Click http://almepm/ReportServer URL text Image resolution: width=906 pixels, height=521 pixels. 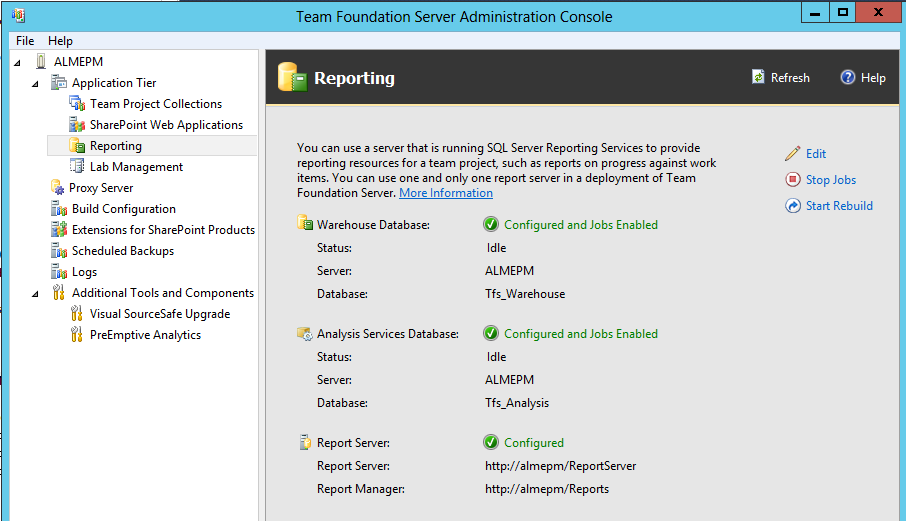tap(560, 466)
